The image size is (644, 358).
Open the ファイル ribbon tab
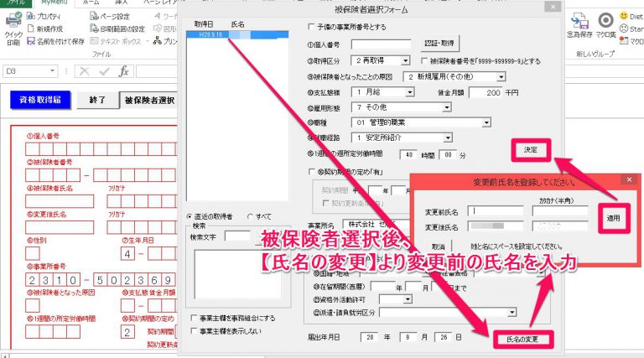point(16,3)
